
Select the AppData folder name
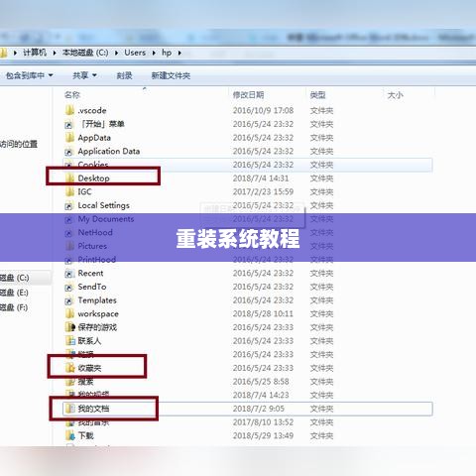coord(94,138)
